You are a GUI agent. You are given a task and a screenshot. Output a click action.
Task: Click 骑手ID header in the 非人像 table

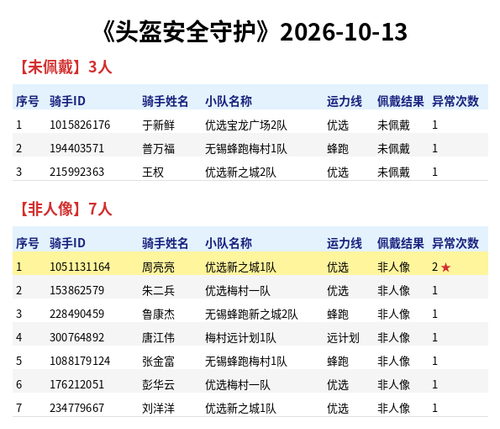67,243
